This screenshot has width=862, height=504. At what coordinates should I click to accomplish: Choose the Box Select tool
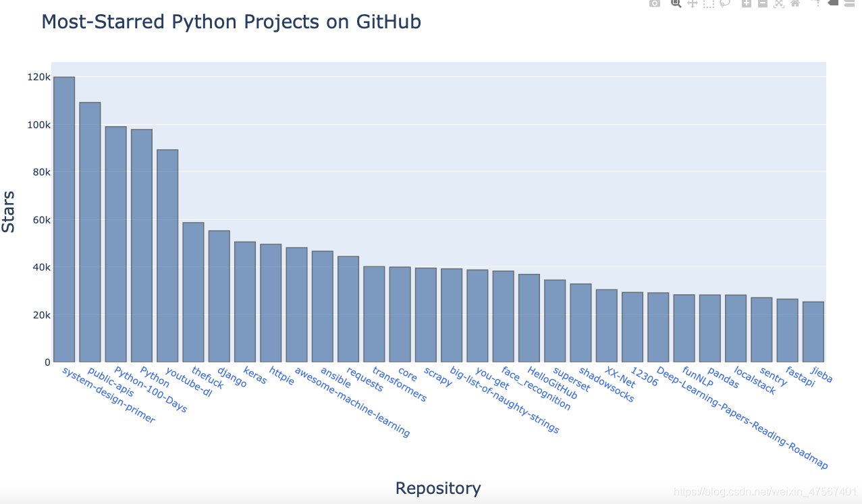click(x=709, y=3)
